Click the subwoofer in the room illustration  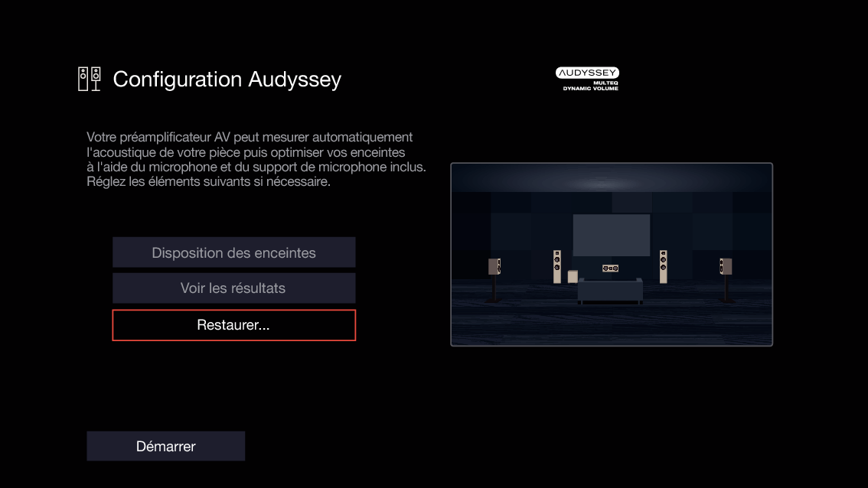click(x=573, y=275)
